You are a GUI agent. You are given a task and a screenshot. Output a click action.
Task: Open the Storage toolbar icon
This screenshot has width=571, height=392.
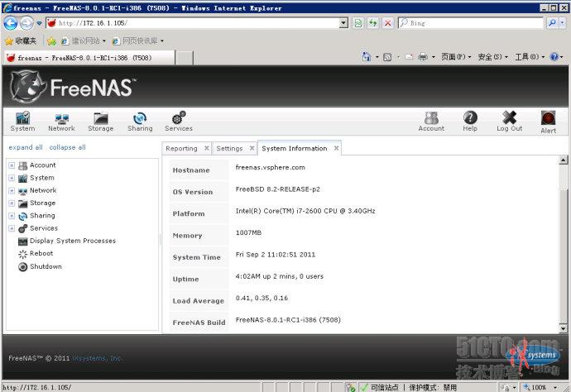100,122
